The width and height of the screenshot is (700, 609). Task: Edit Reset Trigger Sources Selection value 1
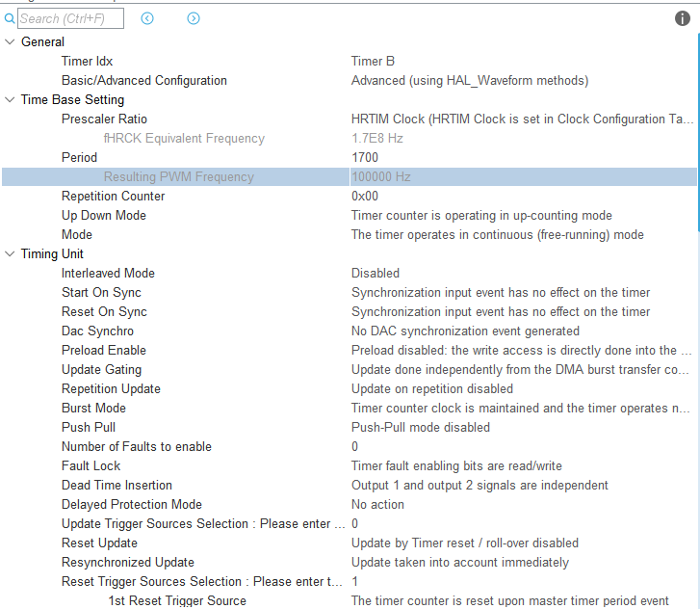click(x=354, y=581)
